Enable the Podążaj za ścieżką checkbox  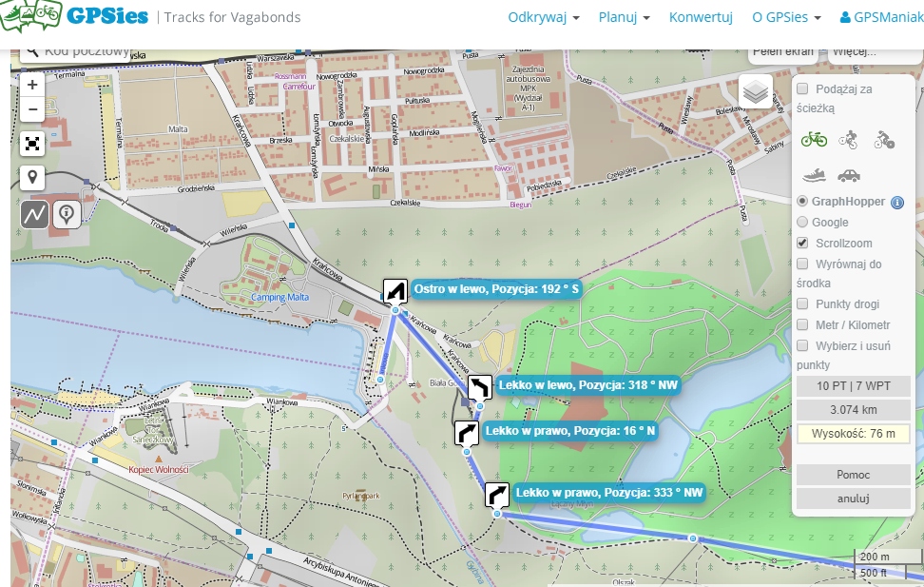[803, 88]
